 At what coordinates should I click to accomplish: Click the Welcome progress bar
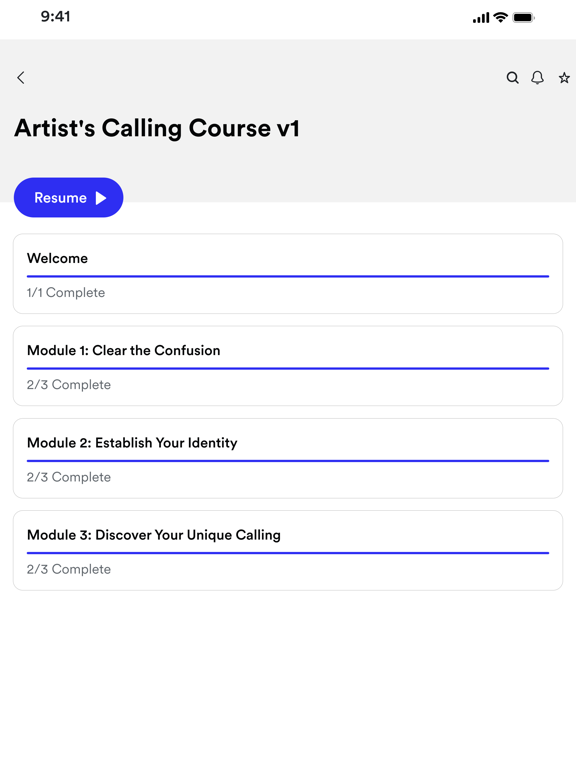coord(288,276)
